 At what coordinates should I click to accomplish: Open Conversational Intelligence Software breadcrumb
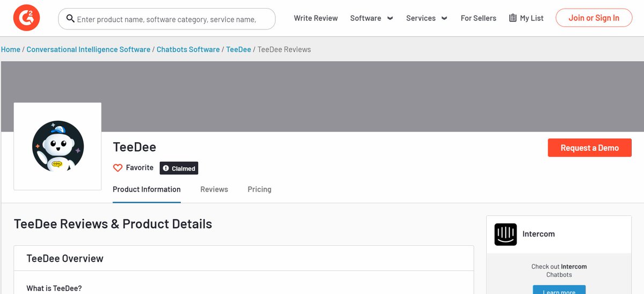click(89, 49)
